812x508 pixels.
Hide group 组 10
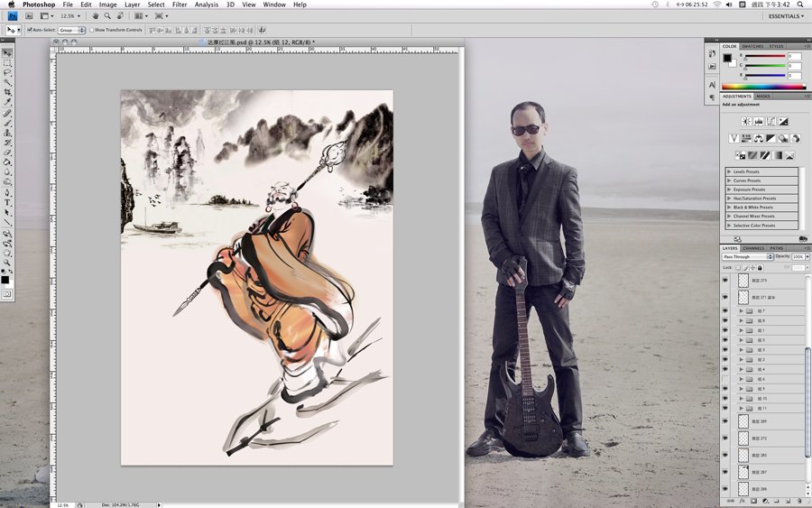coord(725,398)
